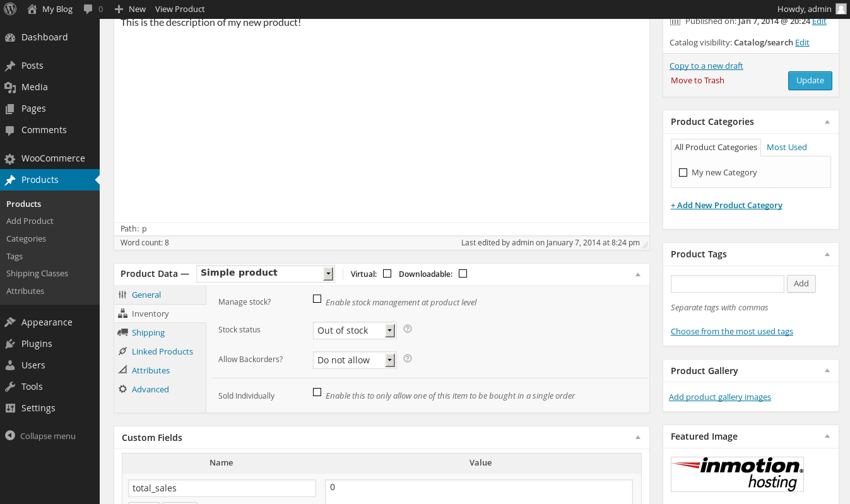The height and width of the screenshot is (504, 850).
Task: Click the WordPress logo icon
Action: point(10,9)
